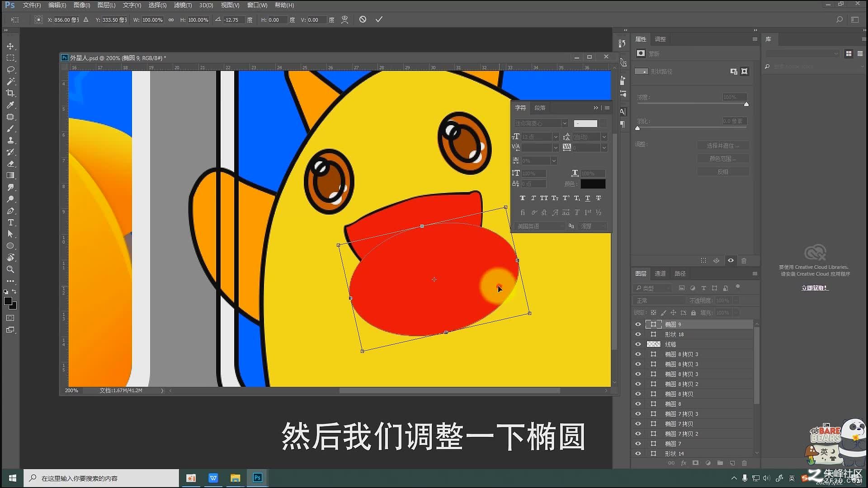Select the Magic Wand tool
The height and width of the screenshot is (488, 868).
tap(10, 82)
